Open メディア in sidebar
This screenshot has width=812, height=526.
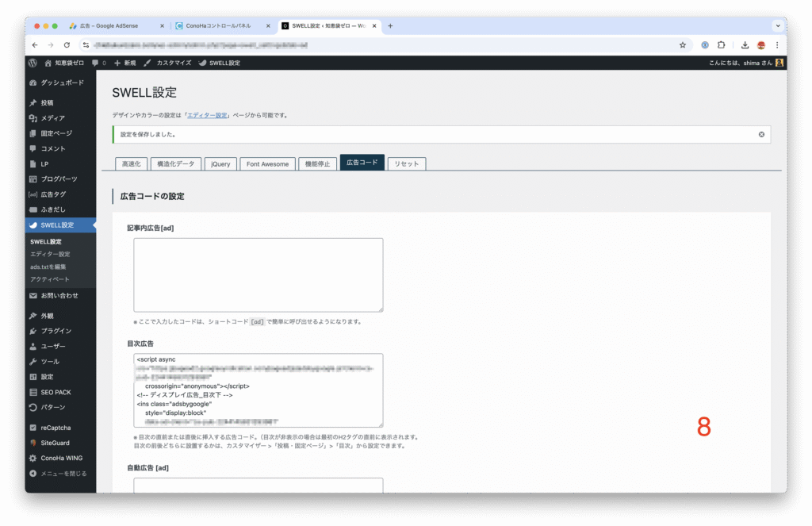pos(60,118)
